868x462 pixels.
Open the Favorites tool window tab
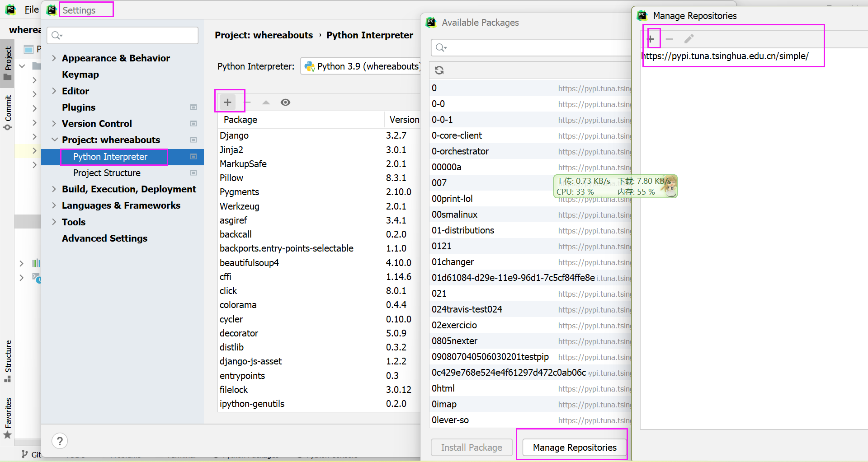point(8,418)
